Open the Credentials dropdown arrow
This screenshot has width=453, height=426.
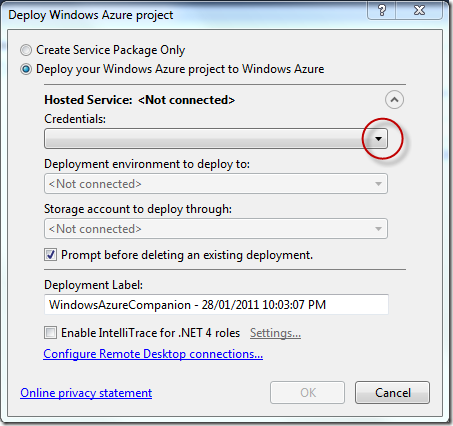pyautogui.click(x=378, y=138)
